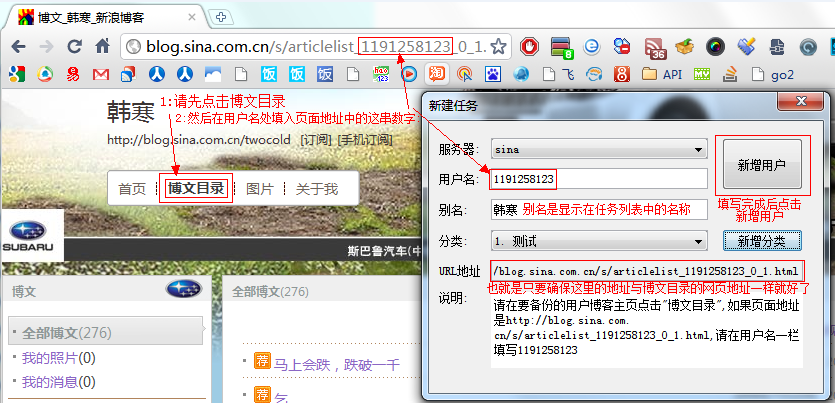Image resolution: width=835 pixels, height=403 pixels.
Task: Open the red 易 NetEase bookmark
Action: [x=73, y=75]
